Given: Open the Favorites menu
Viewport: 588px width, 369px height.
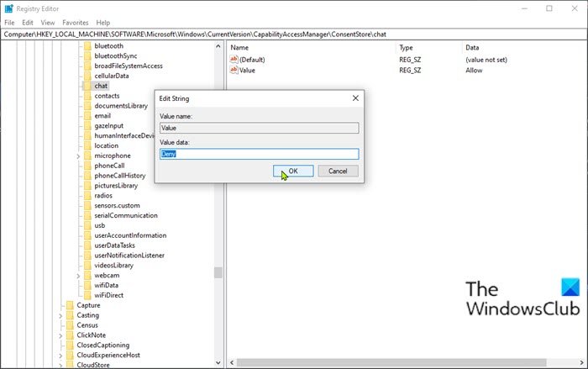Looking at the screenshot, I should [76, 23].
